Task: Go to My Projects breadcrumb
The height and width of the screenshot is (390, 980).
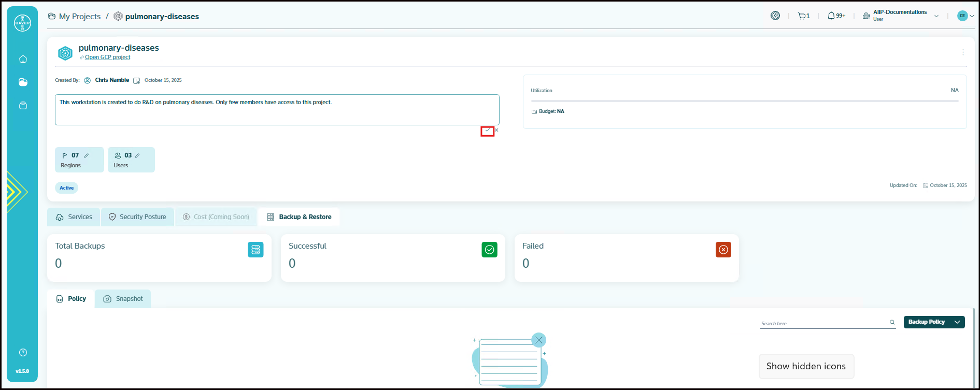Action: (x=79, y=17)
